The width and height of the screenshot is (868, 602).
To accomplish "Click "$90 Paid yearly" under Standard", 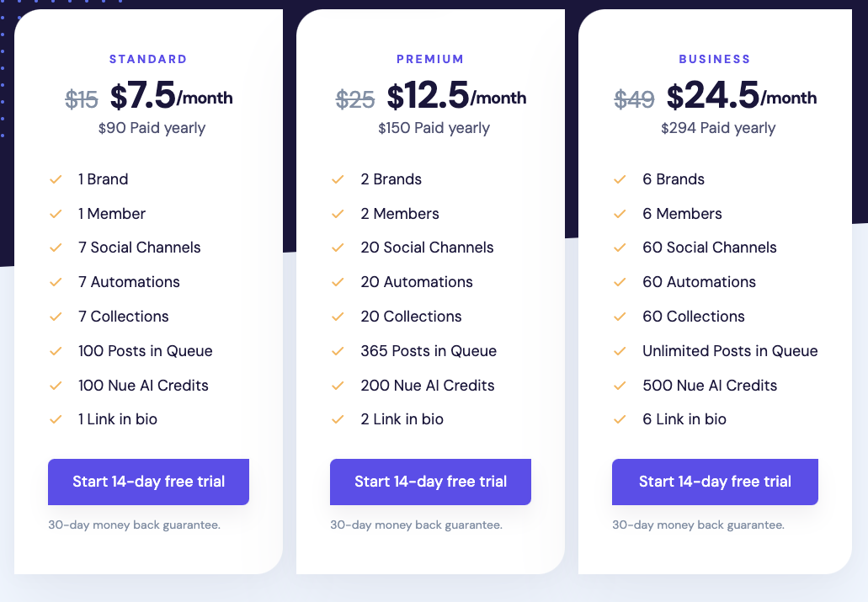I will tap(152, 128).
